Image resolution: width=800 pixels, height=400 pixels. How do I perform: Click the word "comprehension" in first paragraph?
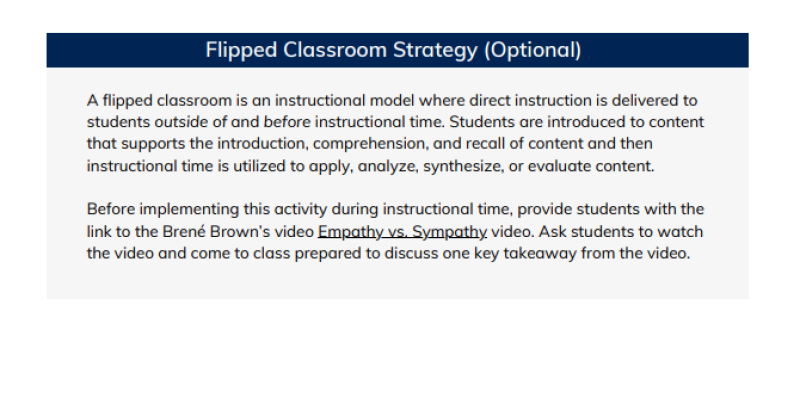coord(370,144)
